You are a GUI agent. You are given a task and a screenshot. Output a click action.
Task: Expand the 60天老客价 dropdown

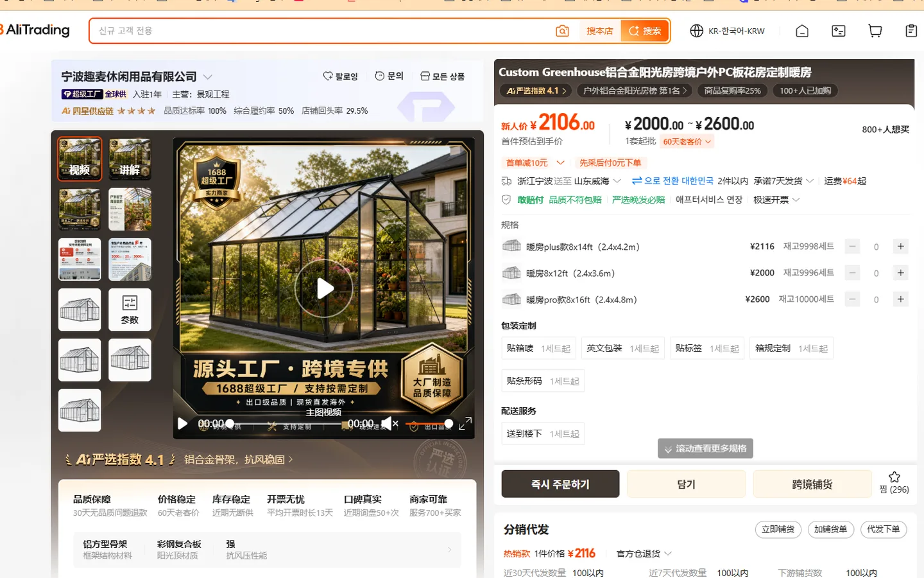tap(687, 142)
